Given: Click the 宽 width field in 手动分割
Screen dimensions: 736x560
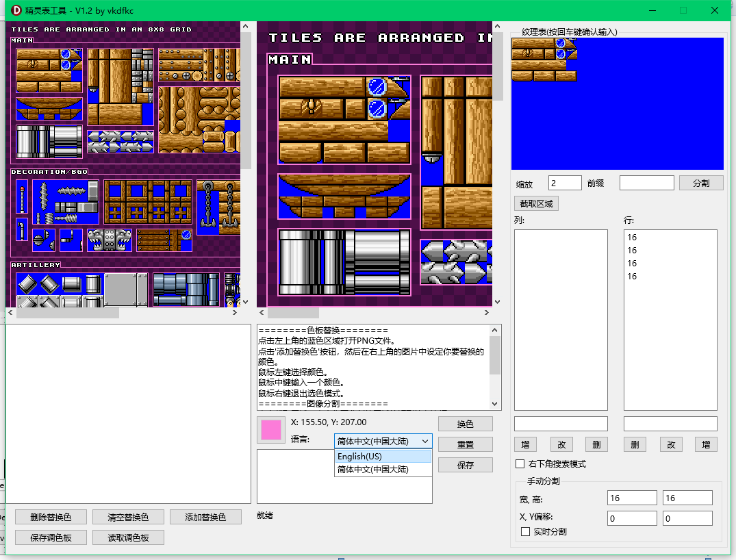Looking at the screenshot, I should 632,498.
